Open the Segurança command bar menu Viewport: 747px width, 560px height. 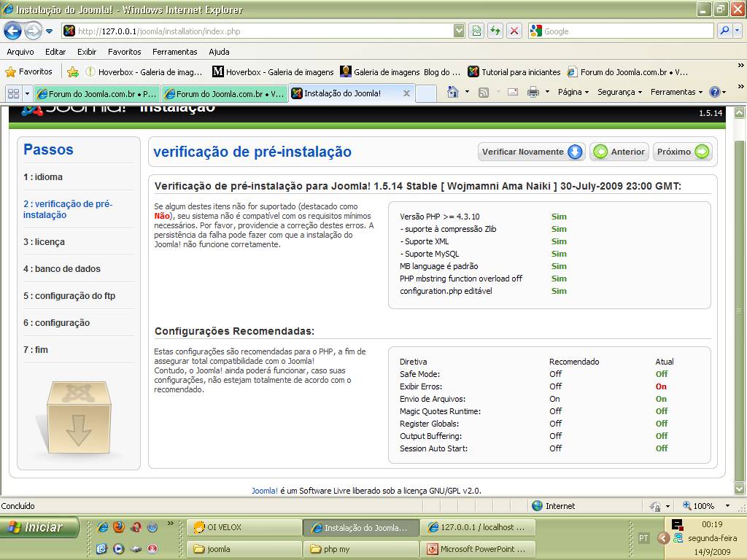click(x=620, y=92)
